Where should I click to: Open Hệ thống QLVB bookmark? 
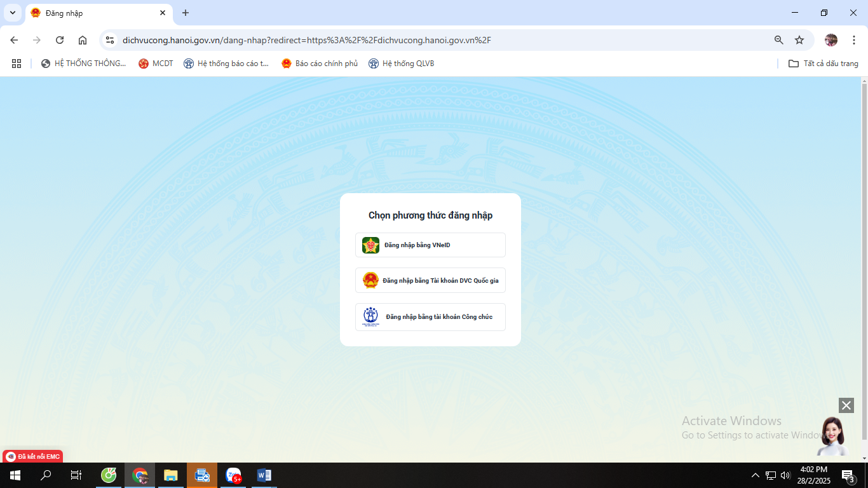pos(402,64)
